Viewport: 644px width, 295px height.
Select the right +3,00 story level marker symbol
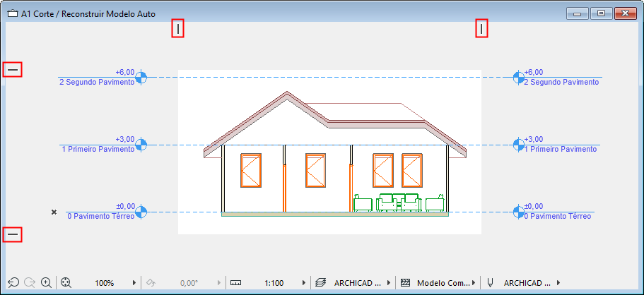[x=519, y=145]
